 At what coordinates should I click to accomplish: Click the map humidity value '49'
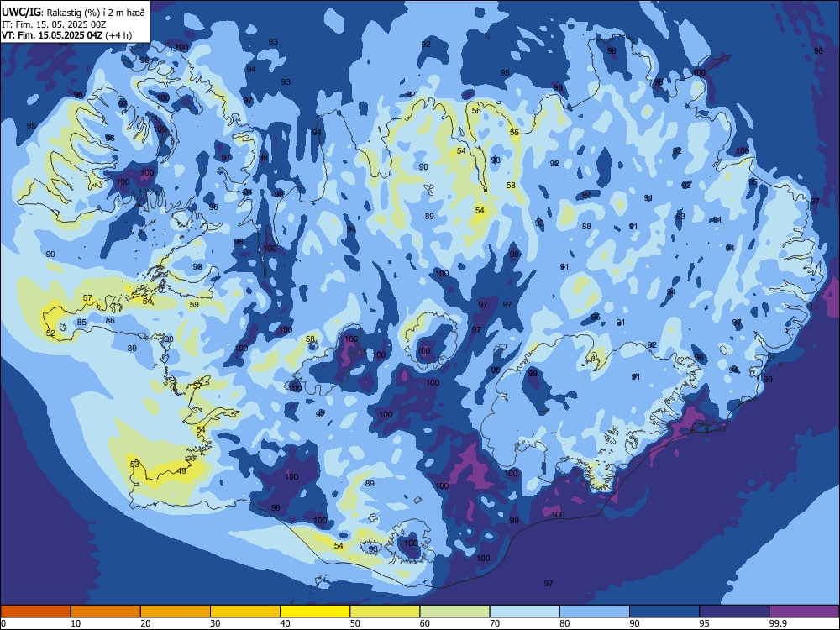pyautogui.click(x=182, y=471)
